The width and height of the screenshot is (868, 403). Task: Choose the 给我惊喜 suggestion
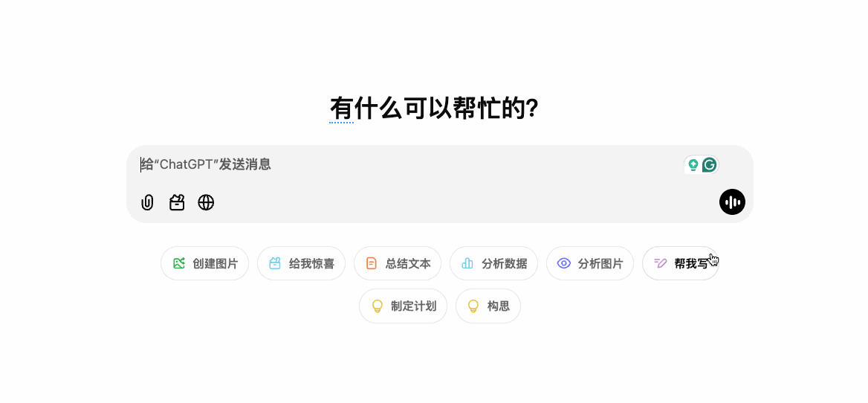311,263
